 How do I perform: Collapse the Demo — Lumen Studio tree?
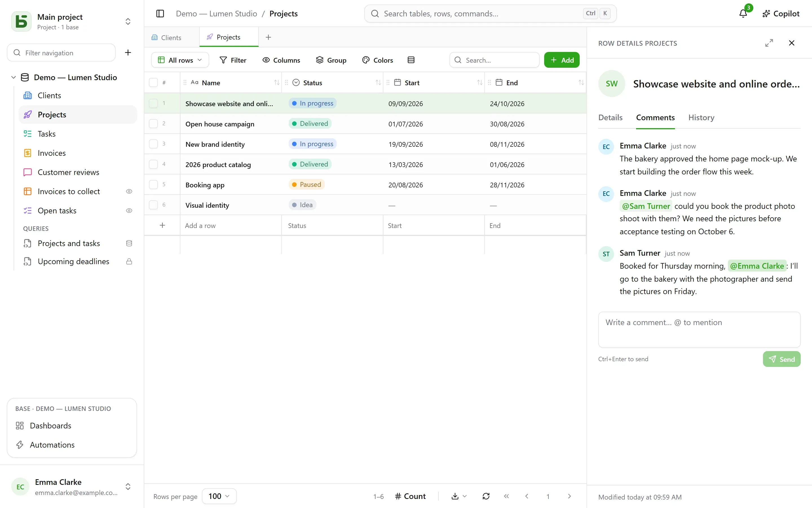pos(14,77)
